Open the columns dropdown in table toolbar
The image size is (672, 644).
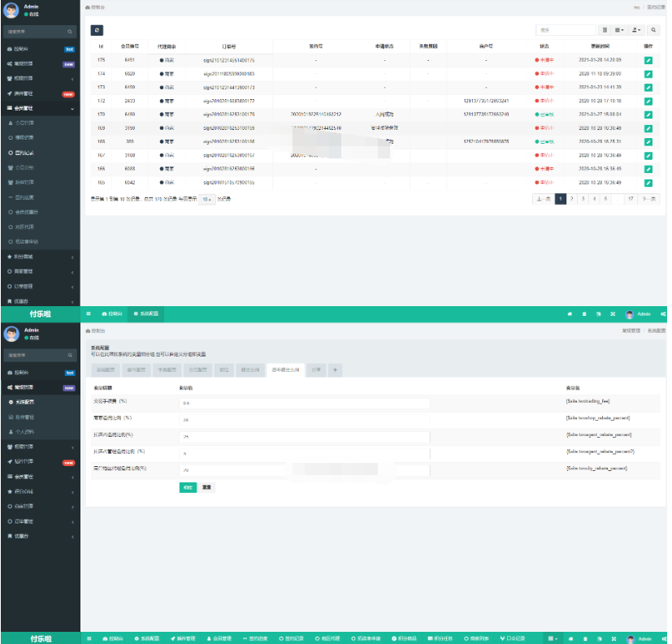[620, 30]
